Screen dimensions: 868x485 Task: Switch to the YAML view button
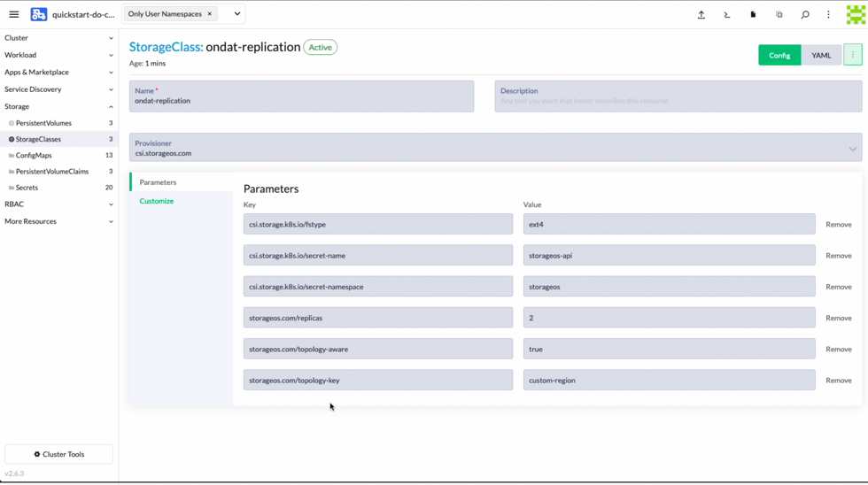tap(821, 56)
